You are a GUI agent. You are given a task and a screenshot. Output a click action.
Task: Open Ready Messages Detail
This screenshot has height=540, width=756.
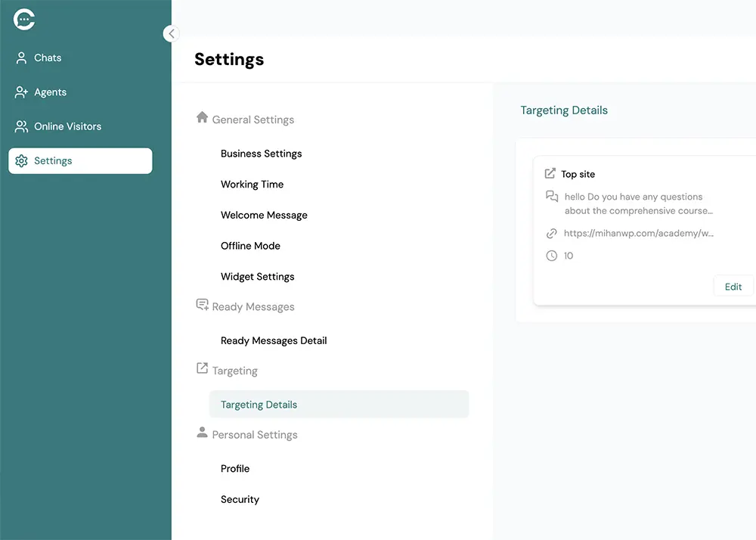pos(274,341)
